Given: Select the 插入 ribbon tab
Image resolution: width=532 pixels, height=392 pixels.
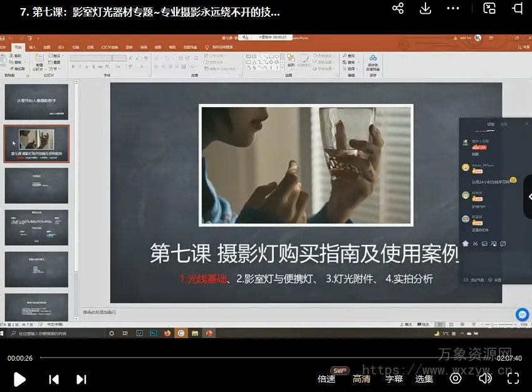Looking at the screenshot, I should 33,47.
